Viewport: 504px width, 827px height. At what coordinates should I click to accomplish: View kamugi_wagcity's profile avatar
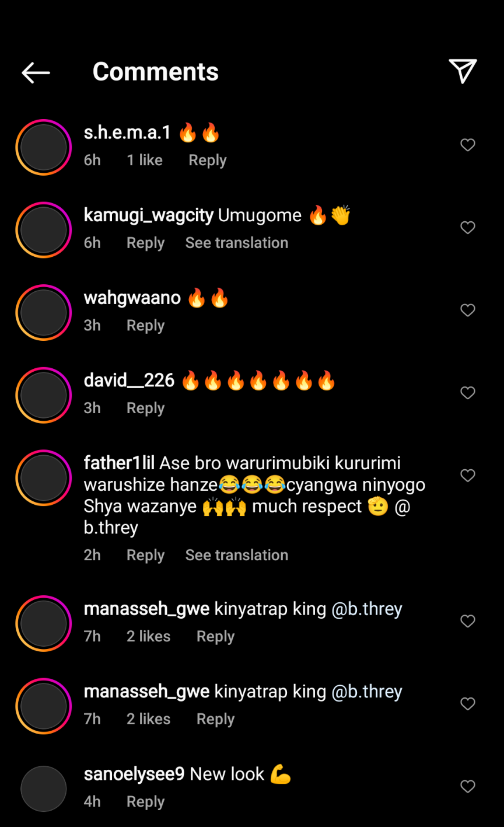click(44, 230)
